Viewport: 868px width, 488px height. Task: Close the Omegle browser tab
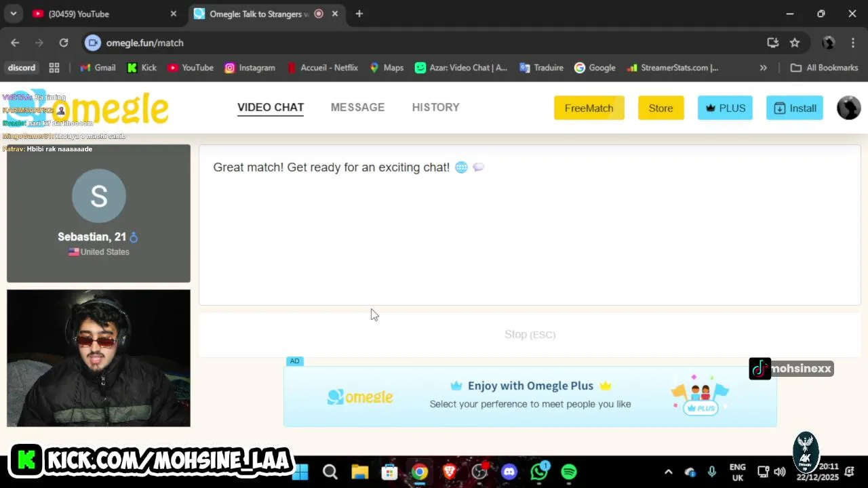tap(334, 14)
